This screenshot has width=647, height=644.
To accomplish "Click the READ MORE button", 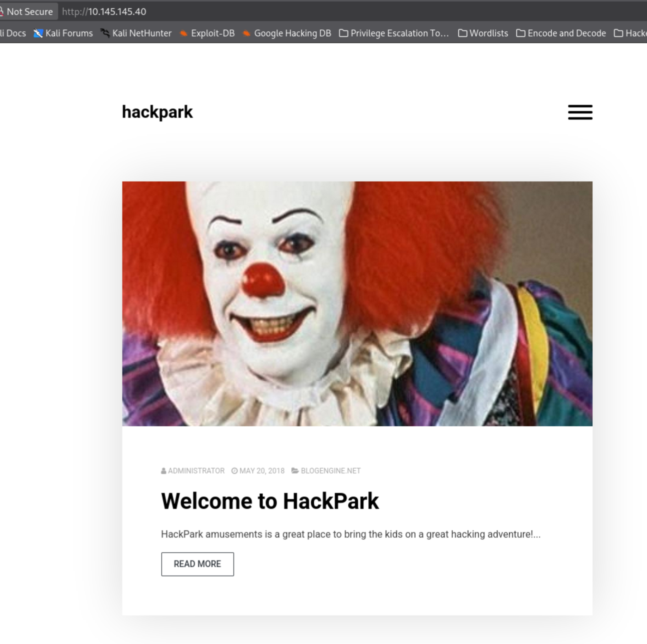I will click(198, 564).
